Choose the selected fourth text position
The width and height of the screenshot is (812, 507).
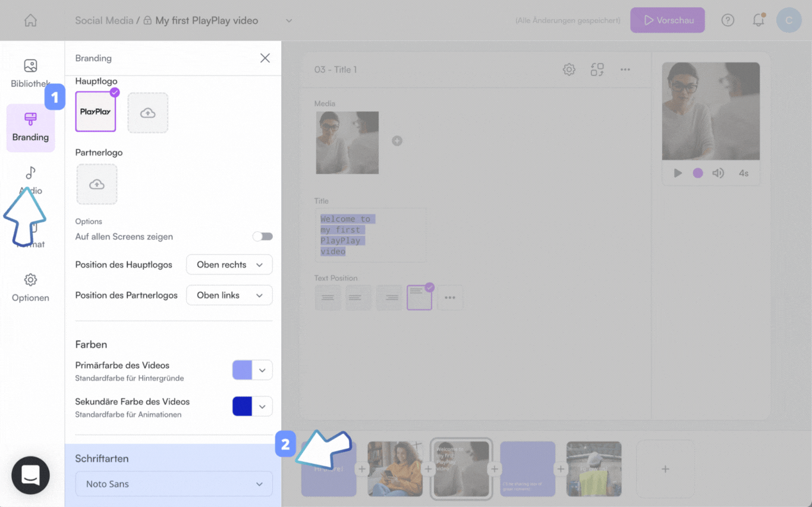[x=420, y=298]
